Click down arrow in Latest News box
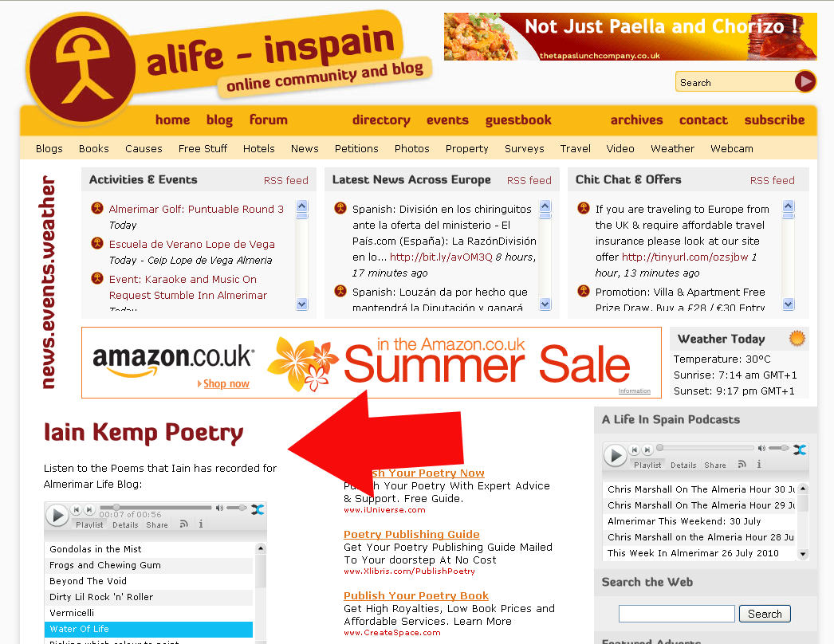This screenshot has height=644, width=834. [545, 304]
